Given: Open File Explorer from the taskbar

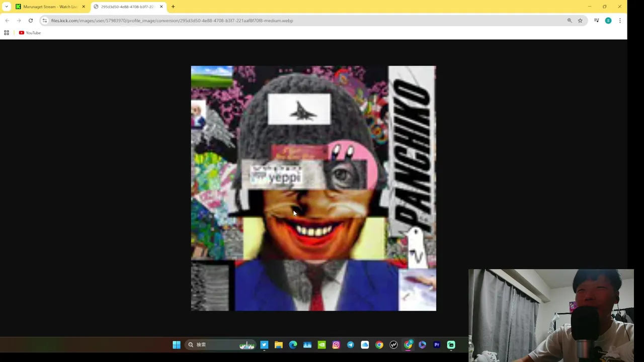Looking at the screenshot, I should tap(279, 345).
